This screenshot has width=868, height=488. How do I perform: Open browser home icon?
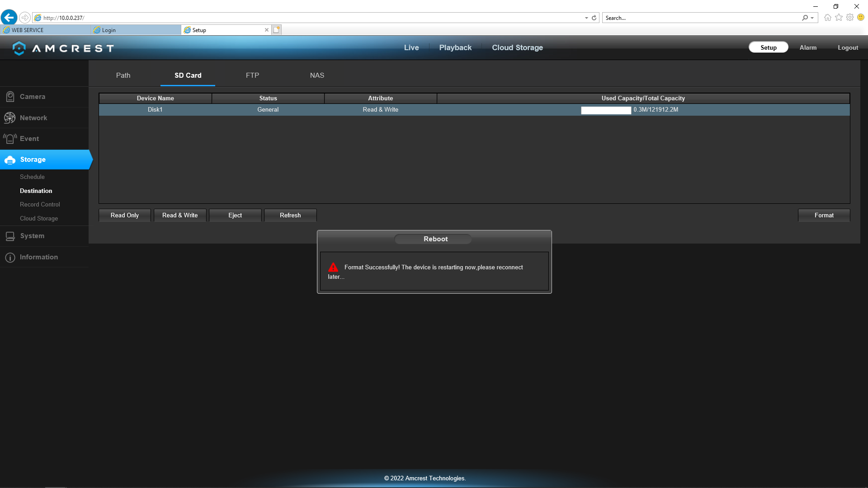[x=827, y=17]
